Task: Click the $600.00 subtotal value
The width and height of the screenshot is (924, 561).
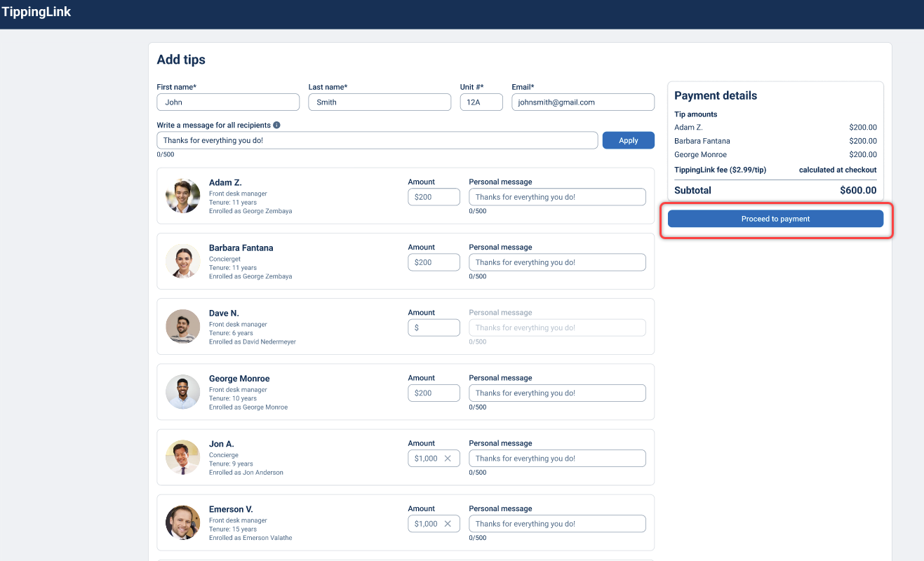Action: coord(858,190)
